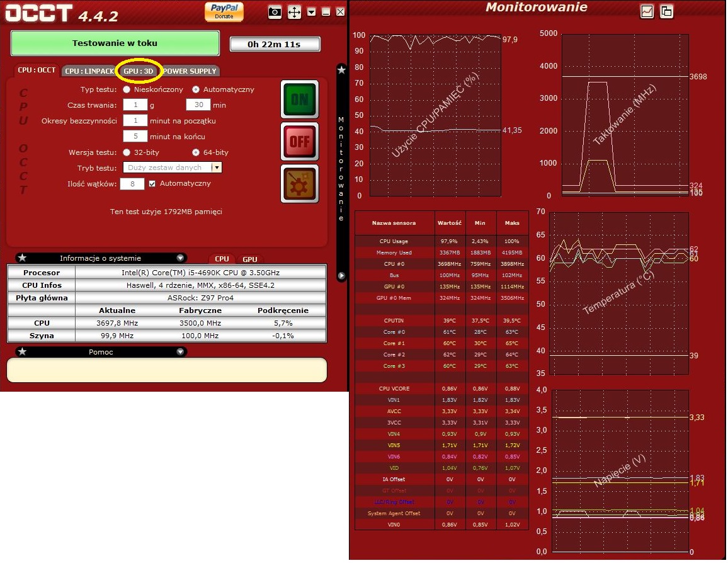Click the move window crosshair icon

pyautogui.click(x=294, y=12)
